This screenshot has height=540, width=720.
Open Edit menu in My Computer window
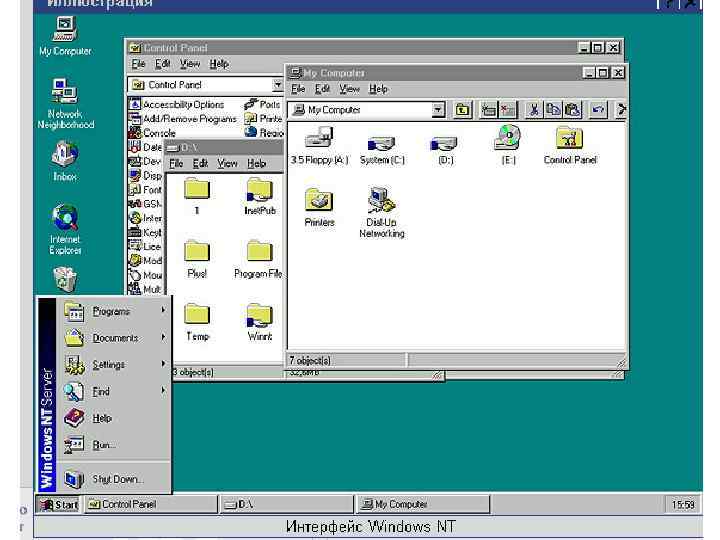[322, 89]
